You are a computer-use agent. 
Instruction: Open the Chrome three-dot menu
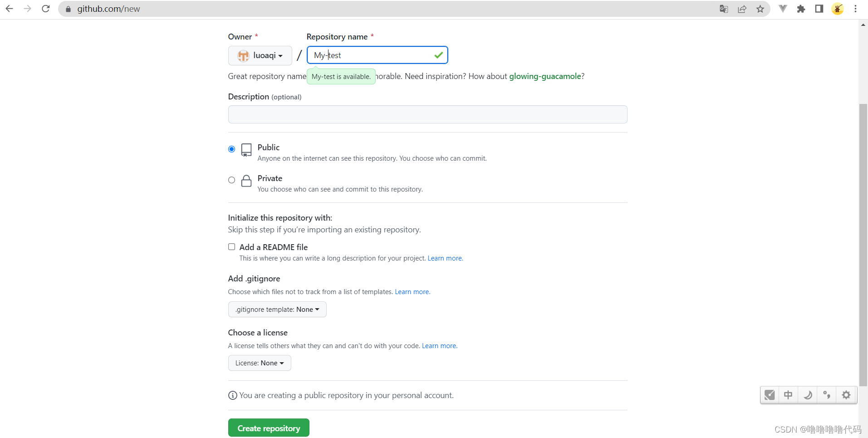pyautogui.click(x=855, y=9)
